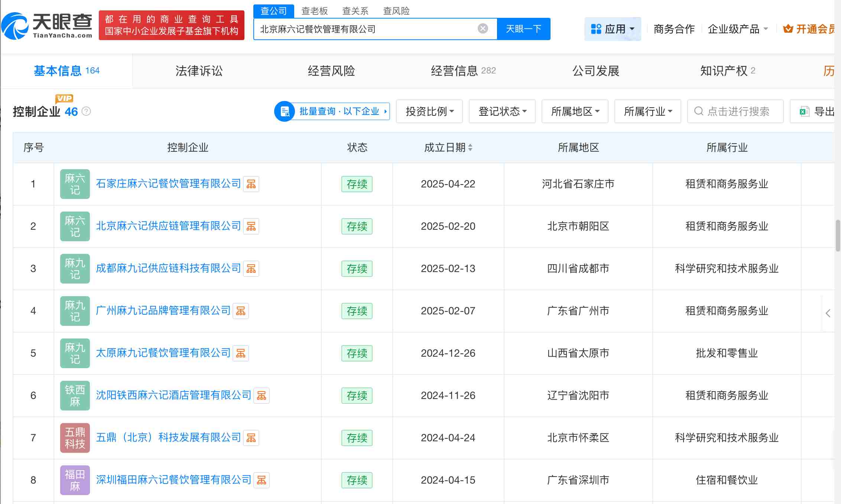Click the clear (X) icon in the search box
Viewport: 841px width, 504px height.
tap(482, 29)
